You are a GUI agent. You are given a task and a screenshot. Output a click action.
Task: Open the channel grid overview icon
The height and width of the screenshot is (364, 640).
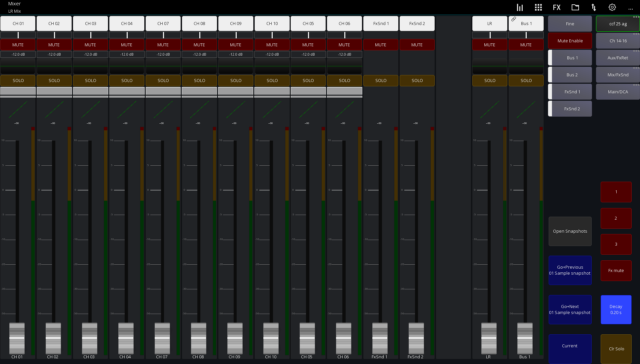point(538,7)
